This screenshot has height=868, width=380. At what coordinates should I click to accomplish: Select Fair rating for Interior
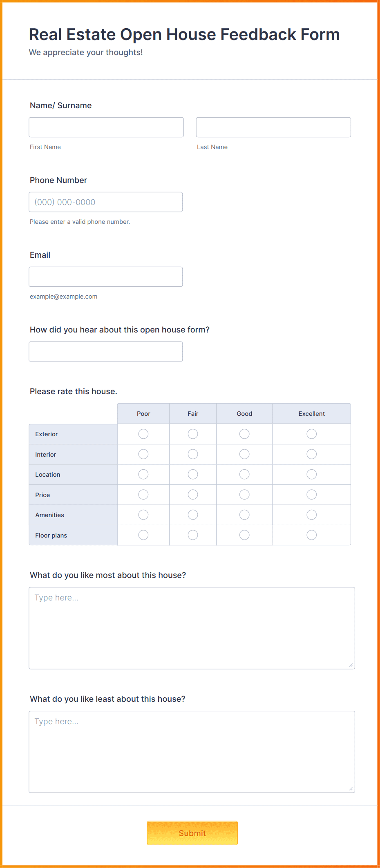[193, 454]
